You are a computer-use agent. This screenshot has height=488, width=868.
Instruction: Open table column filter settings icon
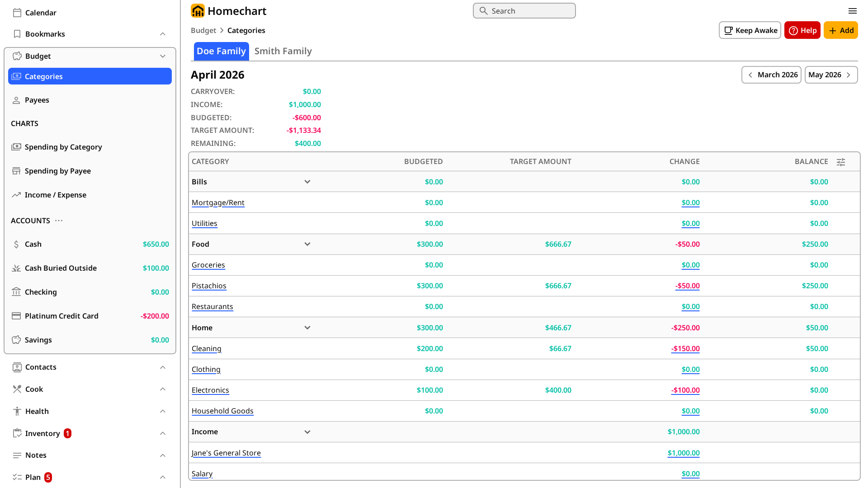[x=840, y=162]
